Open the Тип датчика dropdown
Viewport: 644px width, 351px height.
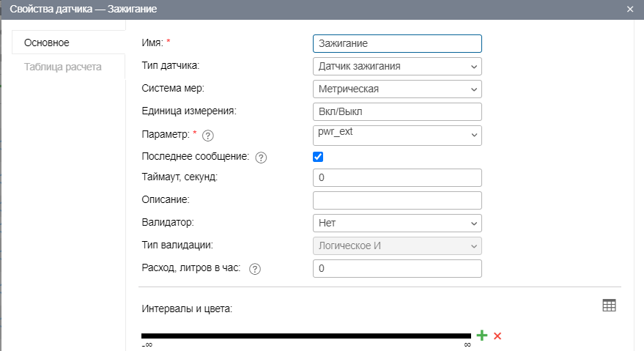[x=396, y=67]
